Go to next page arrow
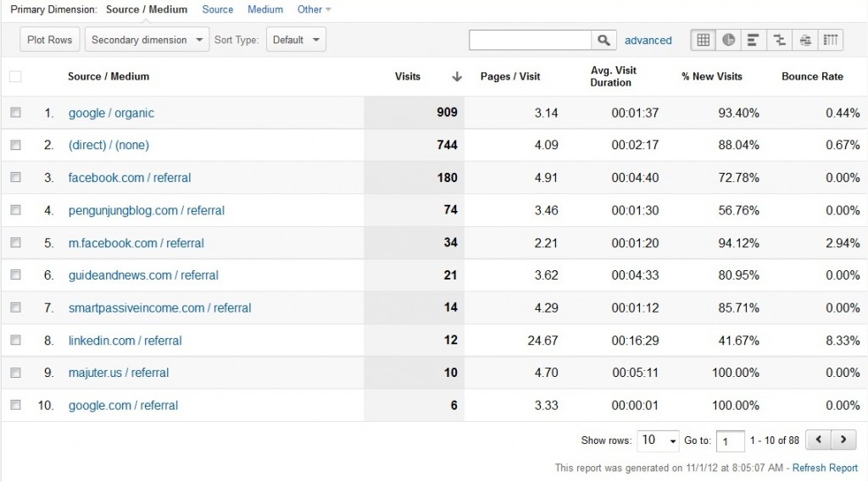 [x=843, y=440]
